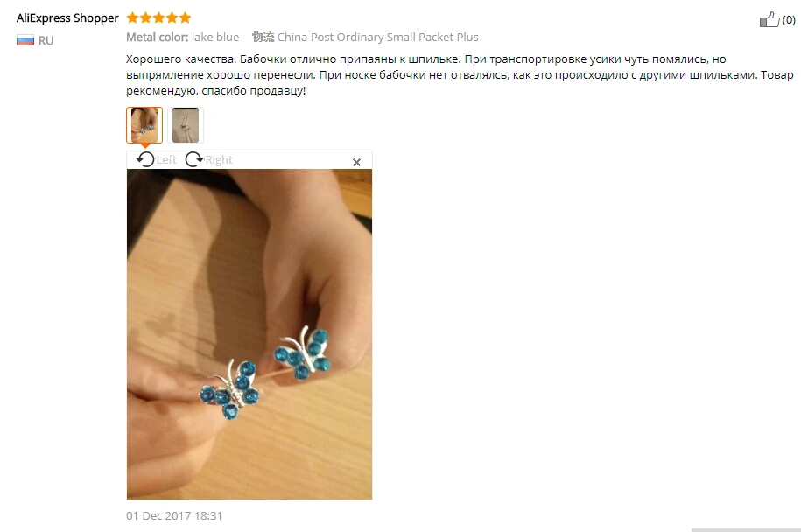Click the "Left" rotate label
Viewport: 801px width, 532px height.
pos(166,160)
